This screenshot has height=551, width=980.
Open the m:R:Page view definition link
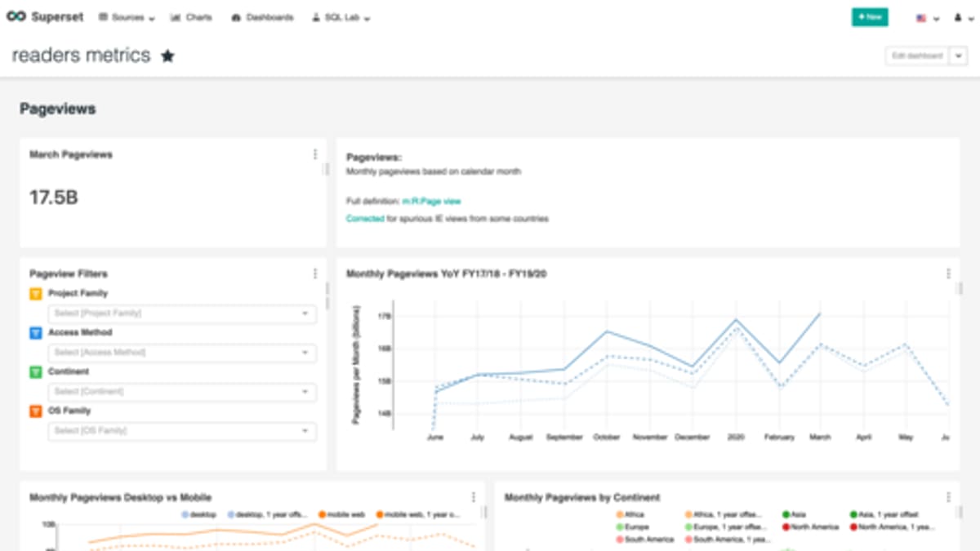pyautogui.click(x=431, y=201)
